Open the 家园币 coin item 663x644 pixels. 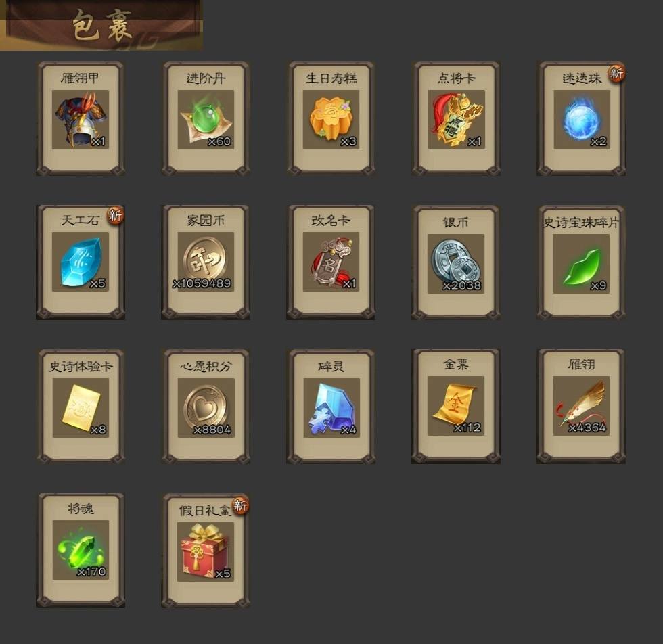pos(206,262)
